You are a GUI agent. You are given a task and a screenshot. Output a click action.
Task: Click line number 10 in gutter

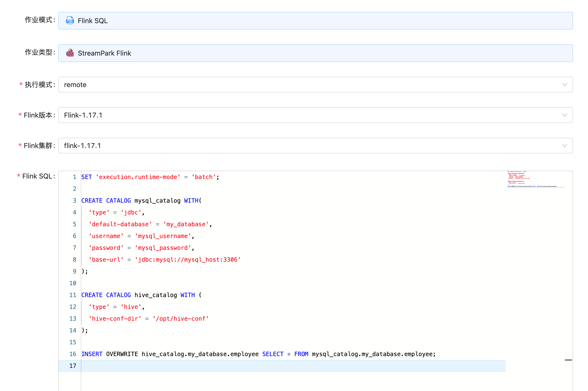[73, 283]
